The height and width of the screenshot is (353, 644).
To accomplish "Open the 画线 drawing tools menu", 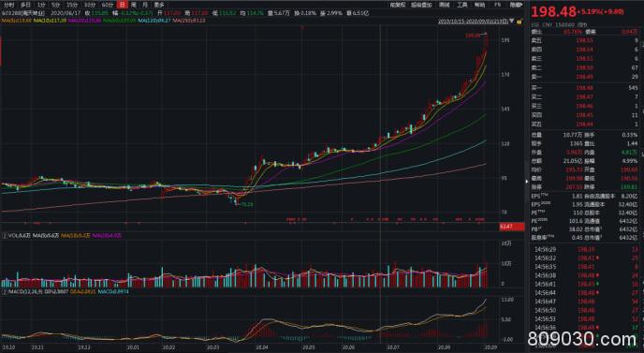I will (x=445, y=5).
